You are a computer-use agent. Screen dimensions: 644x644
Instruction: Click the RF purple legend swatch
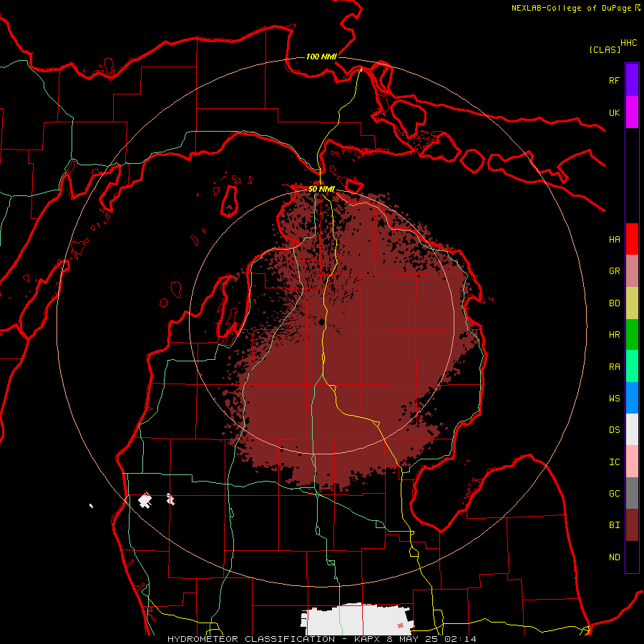[x=632, y=80]
